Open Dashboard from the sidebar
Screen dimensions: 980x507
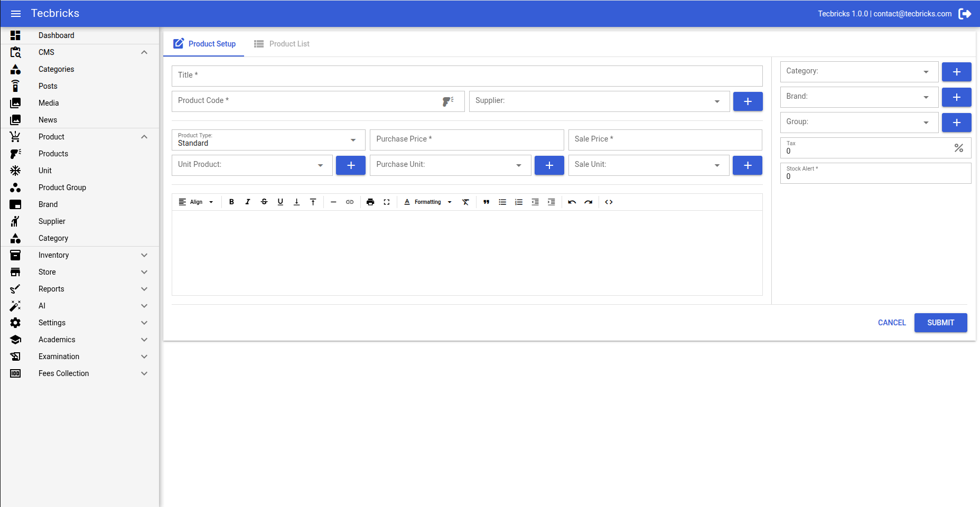[x=79, y=35]
